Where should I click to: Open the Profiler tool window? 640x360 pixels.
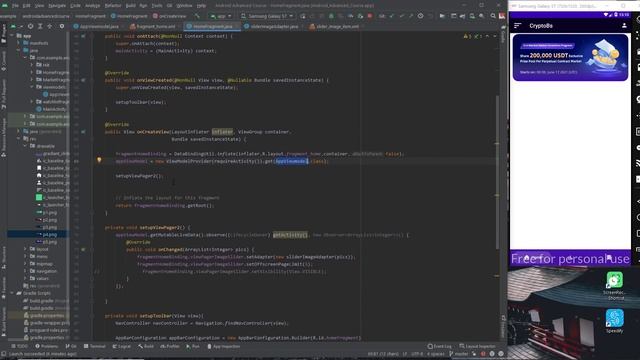click(170, 346)
